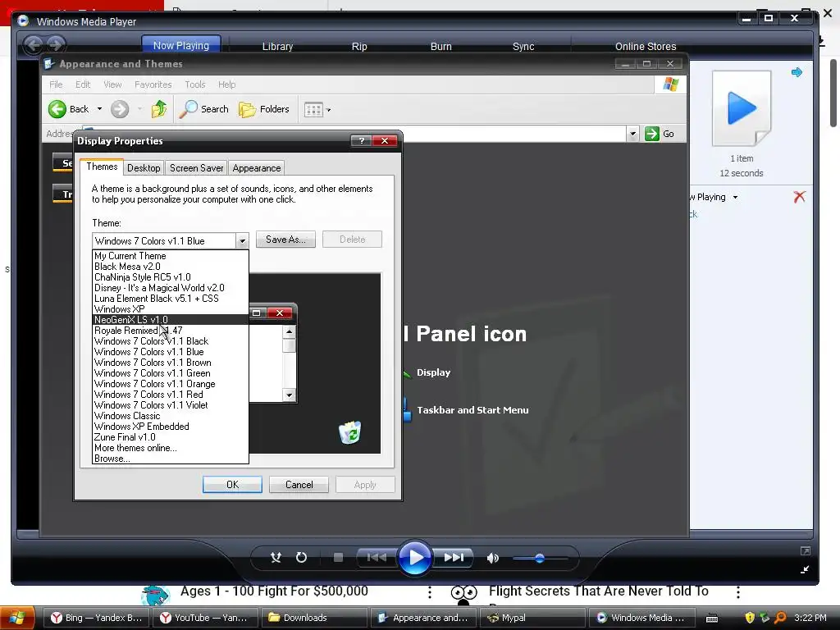Mute the Media Player speaker icon

493,558
